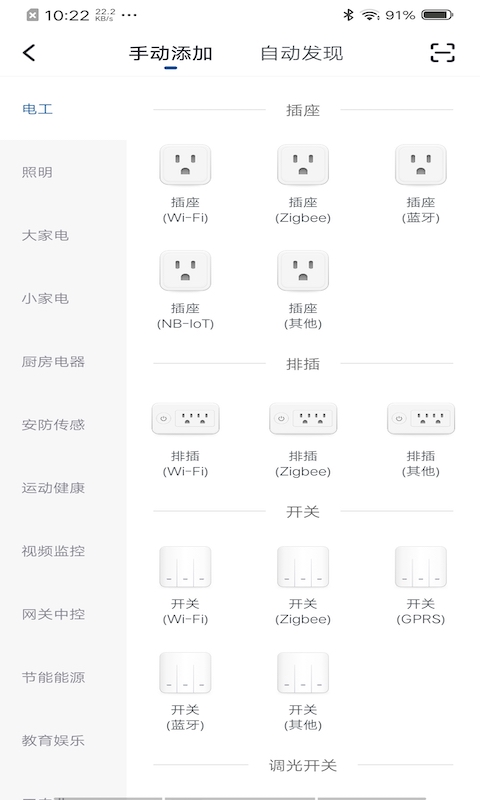Viewport: 480px width, 800px height.
Task: Open the scan QR code icon
Action: (442, 53)
